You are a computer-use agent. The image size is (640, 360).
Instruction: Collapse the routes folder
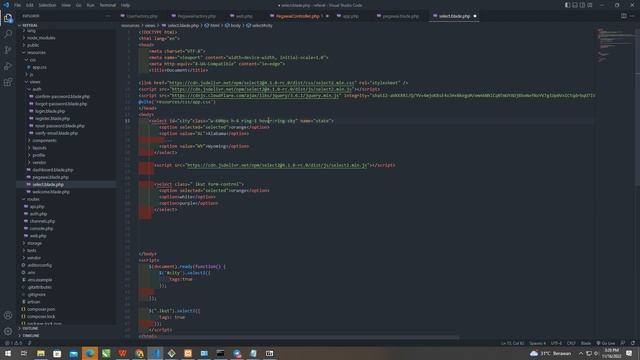(33, 199)
